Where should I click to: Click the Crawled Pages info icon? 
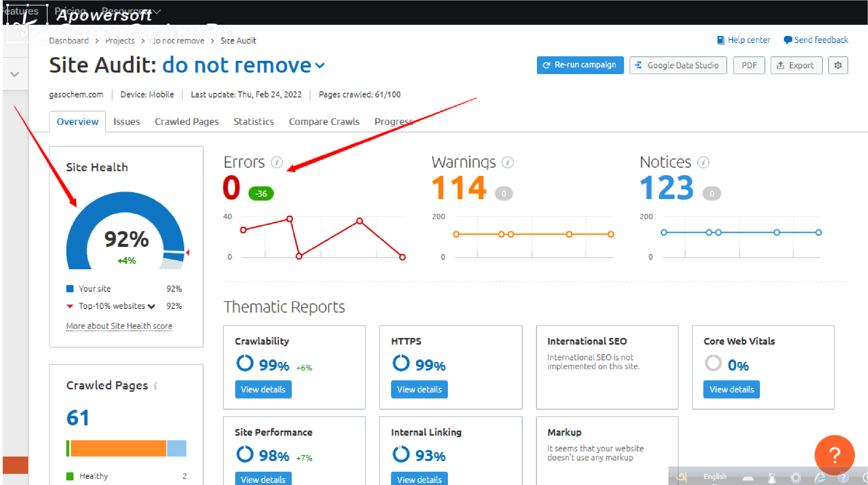point(155,385)
